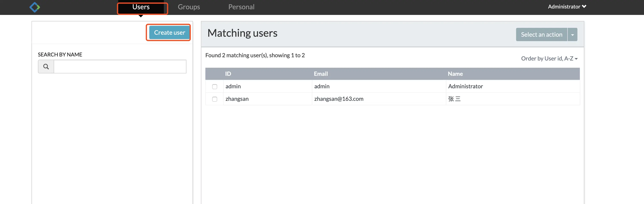
Task: Click the Select an action button
Action: pyautogui.click(x=541, y=35)
